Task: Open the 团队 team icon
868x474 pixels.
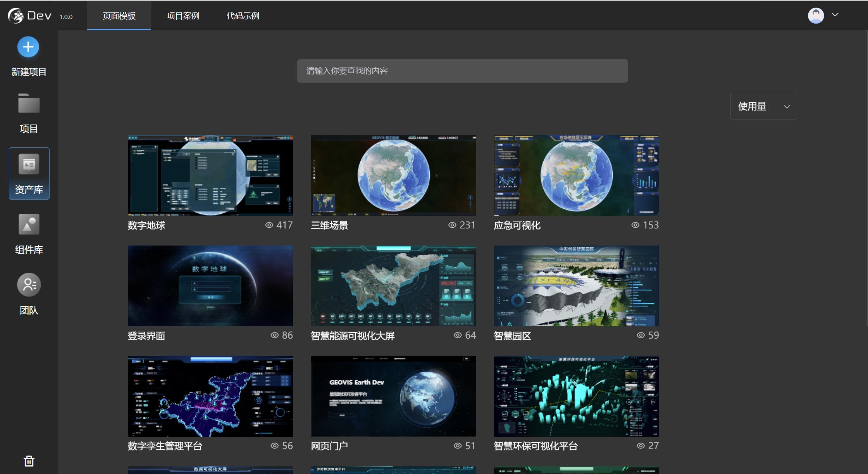Action: pyautogui.click(x=29, y=285)
